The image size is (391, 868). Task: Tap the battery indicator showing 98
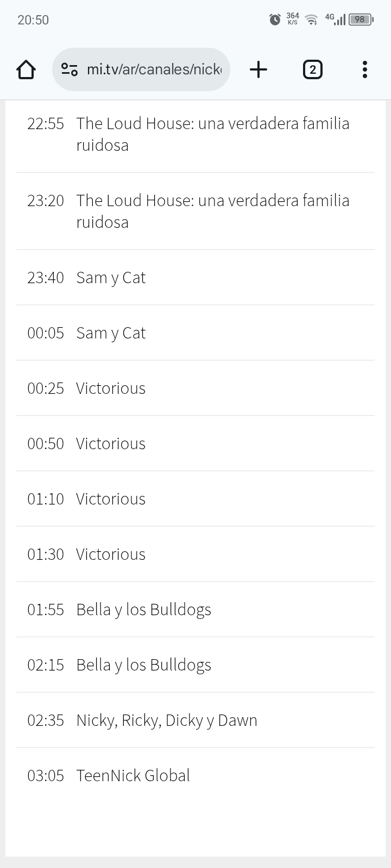(361, 20)
